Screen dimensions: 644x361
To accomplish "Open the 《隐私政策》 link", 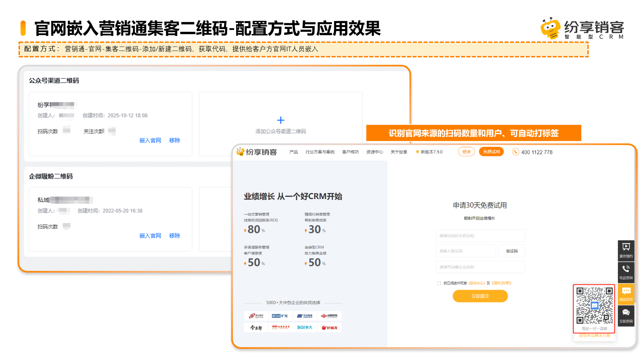I will click(x=501, y=283).
